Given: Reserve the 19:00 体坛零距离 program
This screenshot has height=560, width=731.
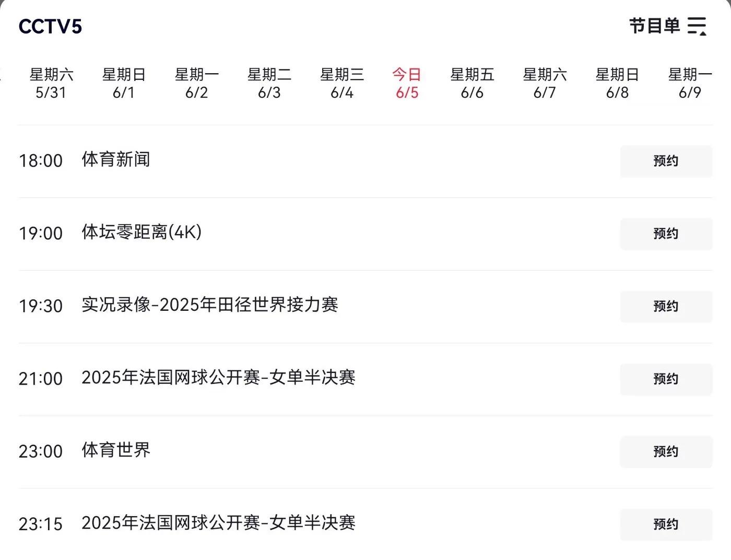Looking at the screenshot, I should pyautogui.click(x=666, y=234).
